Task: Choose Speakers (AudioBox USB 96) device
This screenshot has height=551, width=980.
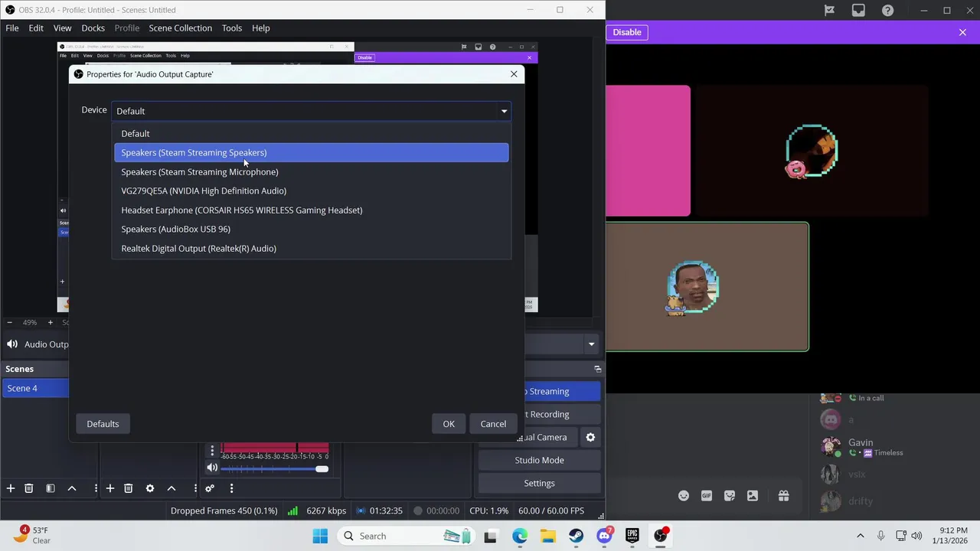Action: tap(312, 229)
